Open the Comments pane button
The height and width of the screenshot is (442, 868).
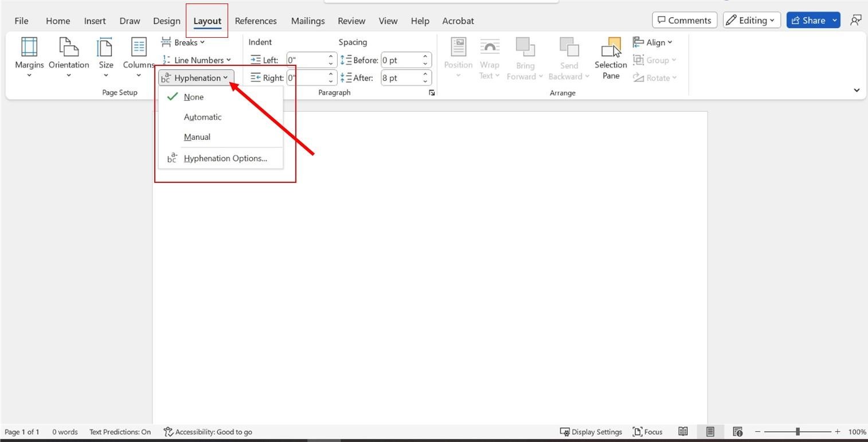click(684, 20)
